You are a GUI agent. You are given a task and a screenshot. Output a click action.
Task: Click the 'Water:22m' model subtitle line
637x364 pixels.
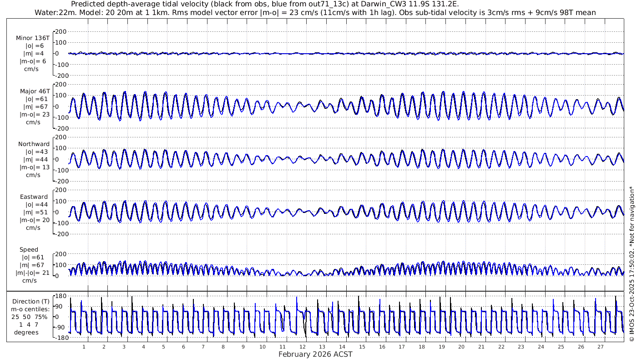(315, 12)
